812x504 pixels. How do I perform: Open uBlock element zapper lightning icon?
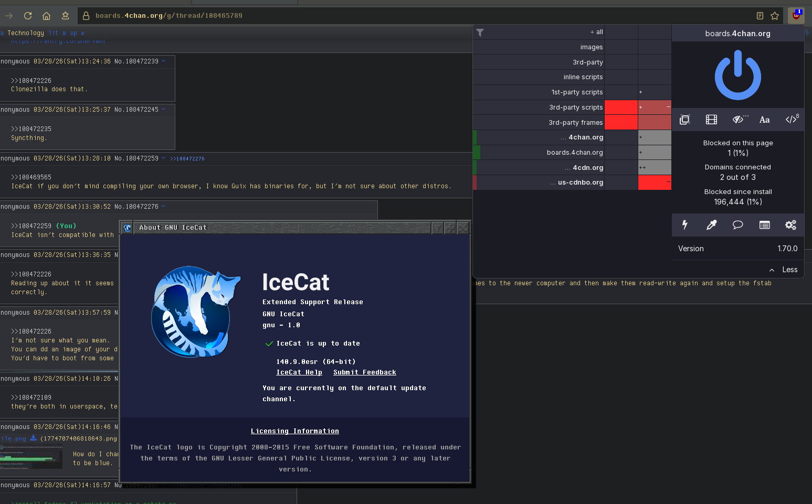[x=684, y=225]
